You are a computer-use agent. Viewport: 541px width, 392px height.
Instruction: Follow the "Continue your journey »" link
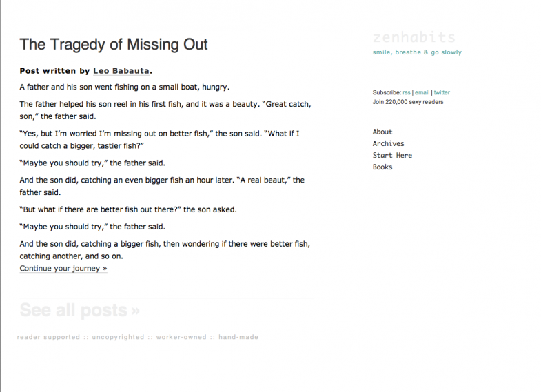pyautogui.click(x=63, y=269)
